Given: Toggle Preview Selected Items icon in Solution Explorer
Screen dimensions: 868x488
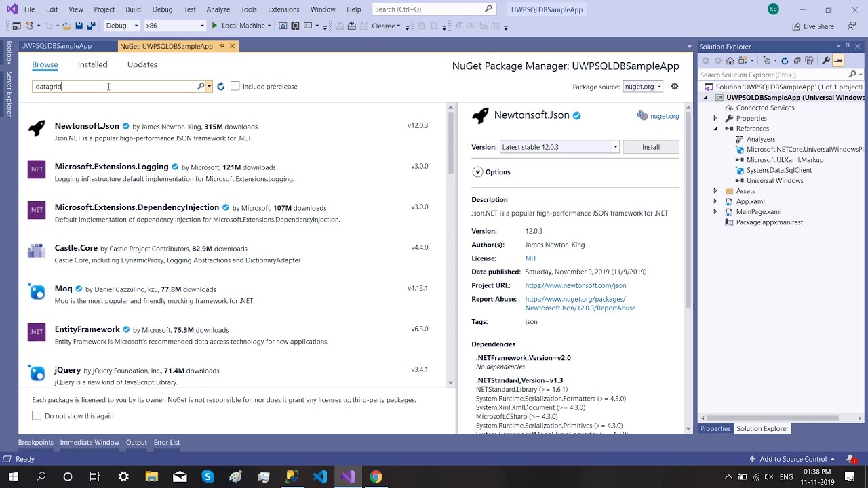Looking at the screenshot, I should coord(839,60).
